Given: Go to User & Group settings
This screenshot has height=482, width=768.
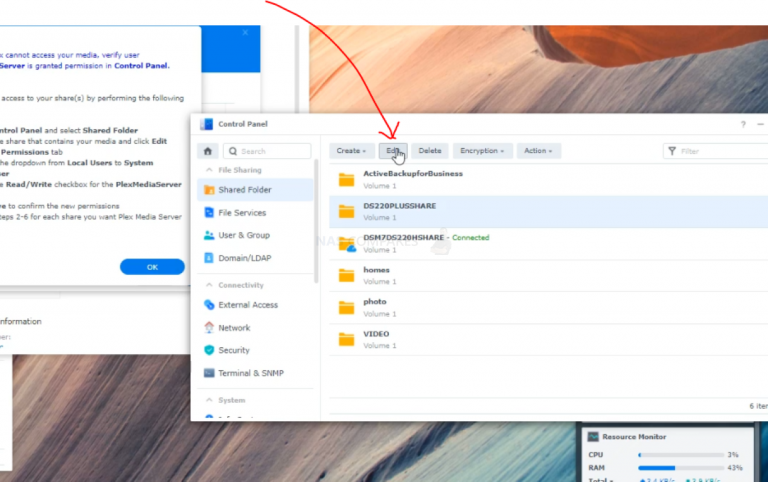Looking at the screenshot, I should click(x=243, y=235).
